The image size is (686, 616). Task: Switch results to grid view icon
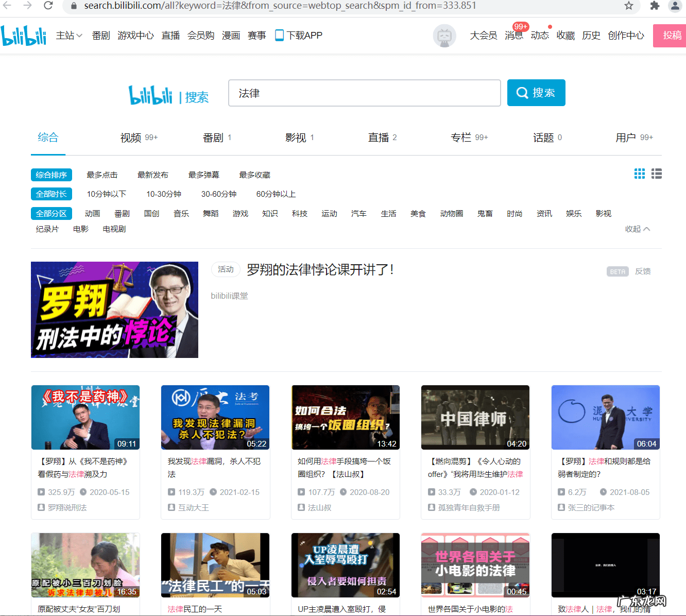coord(639,174)
